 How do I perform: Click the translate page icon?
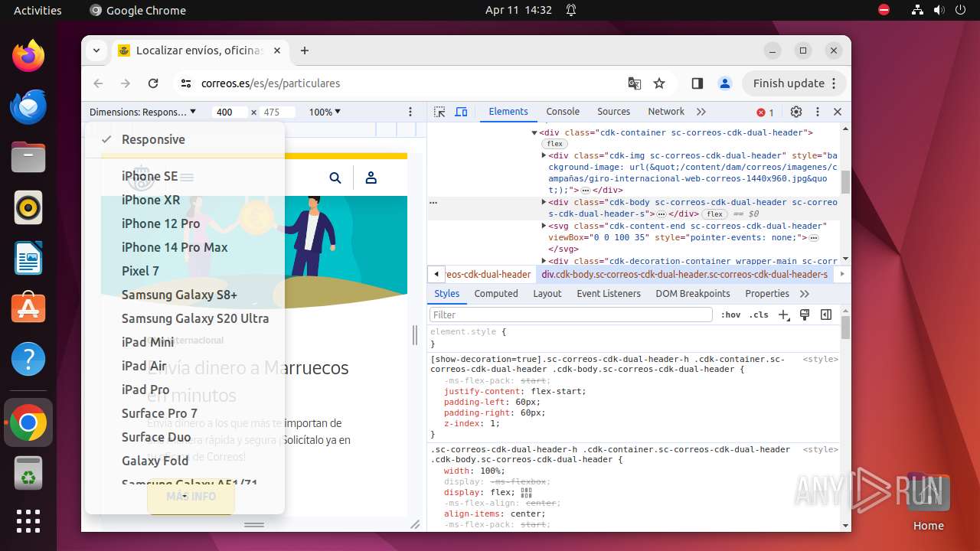tap(635, 83)
